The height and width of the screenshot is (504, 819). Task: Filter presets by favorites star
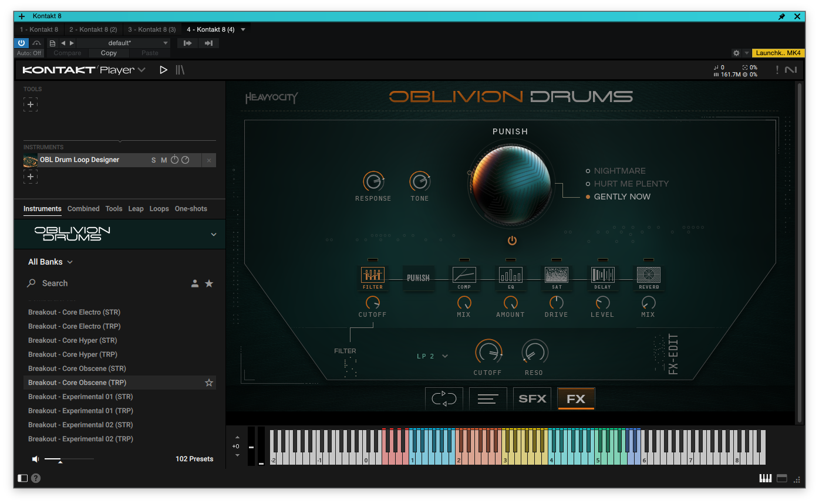tap(209, 283)
